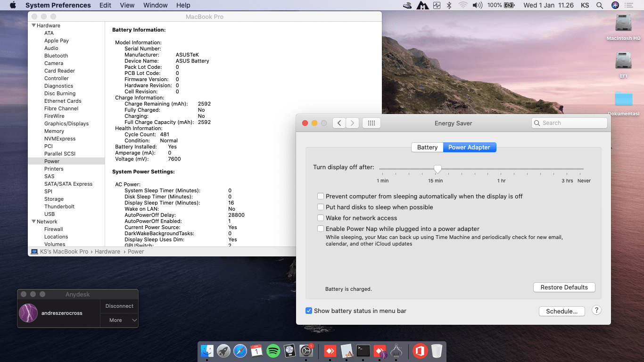This screenshot has width=644, height=362.
Task: Collapse the Network section triangle
Action: (x=34, y=222)
